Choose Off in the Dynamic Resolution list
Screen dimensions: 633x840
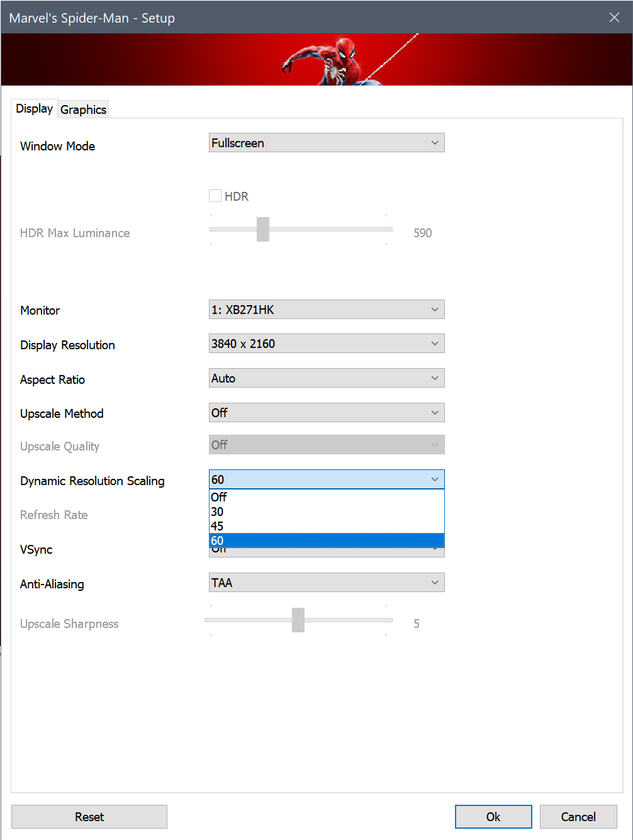[327, 497]
